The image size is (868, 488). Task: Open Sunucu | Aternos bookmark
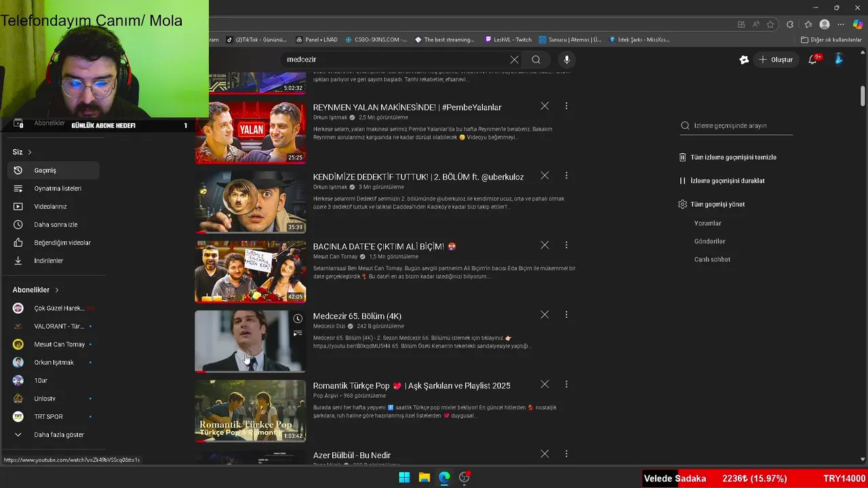point(570,40)
